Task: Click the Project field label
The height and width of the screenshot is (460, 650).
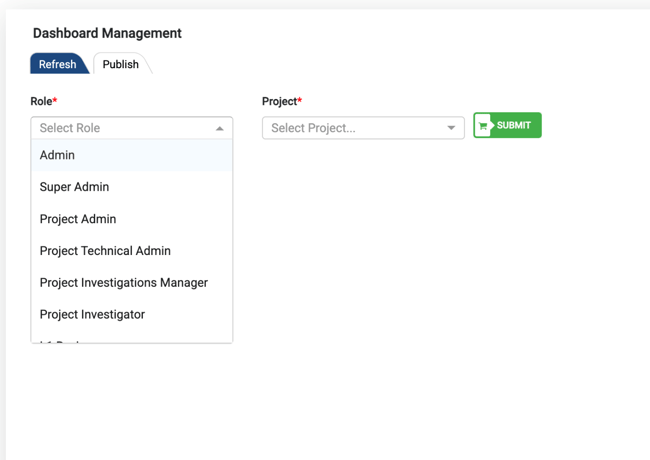Action: pyautogui.click(x=279, y=101)
